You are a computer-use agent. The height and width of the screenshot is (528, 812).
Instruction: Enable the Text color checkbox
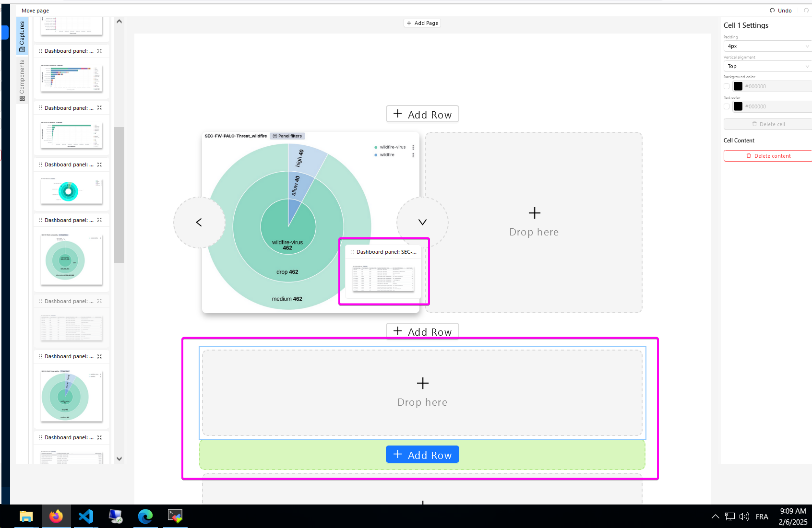pos(727,106)
